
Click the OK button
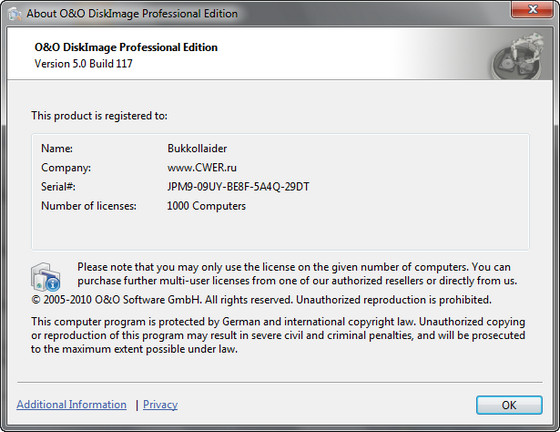[x=509, y=405]
